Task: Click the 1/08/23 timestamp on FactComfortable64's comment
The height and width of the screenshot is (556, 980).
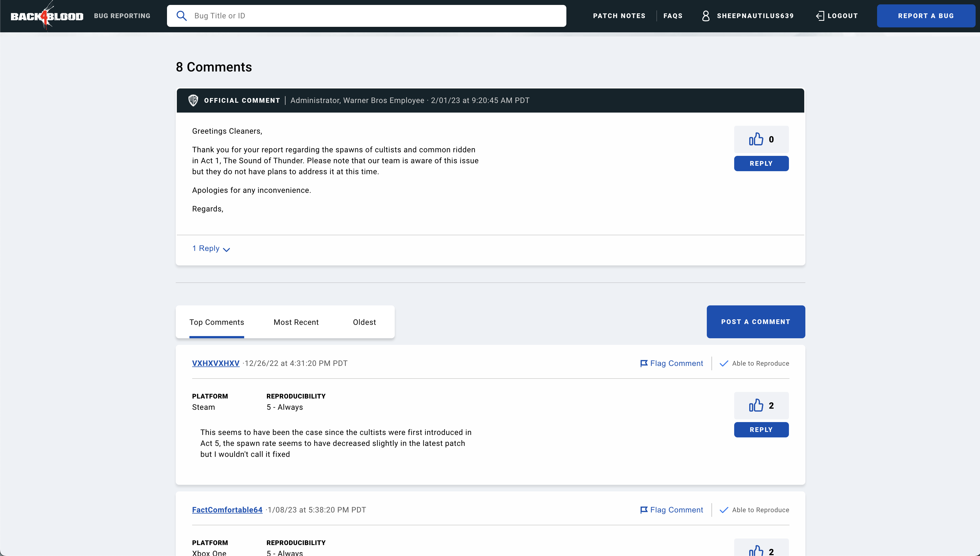Action: pyautogui.click(x=317, y=510)
